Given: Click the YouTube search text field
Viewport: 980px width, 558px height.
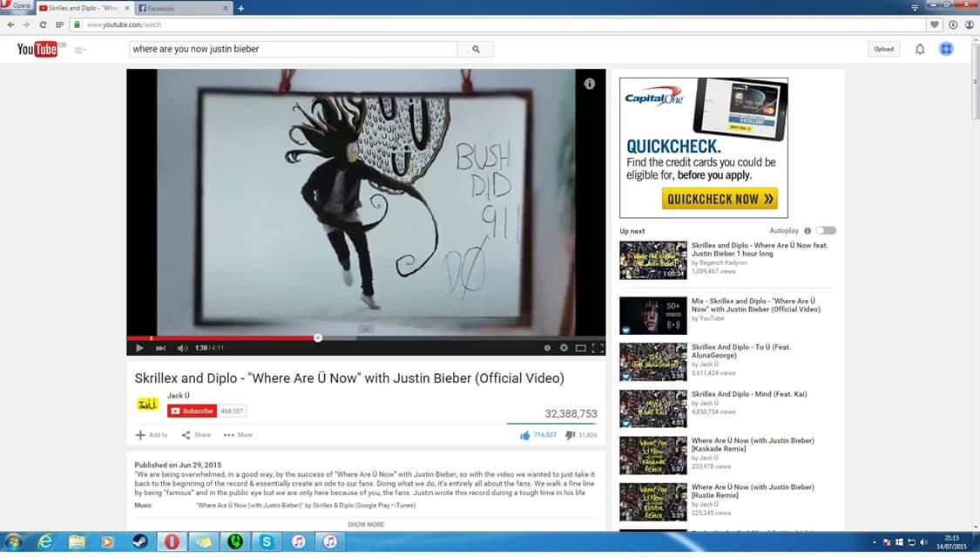Looking at the screenshot, I should (x=293, y=49).
